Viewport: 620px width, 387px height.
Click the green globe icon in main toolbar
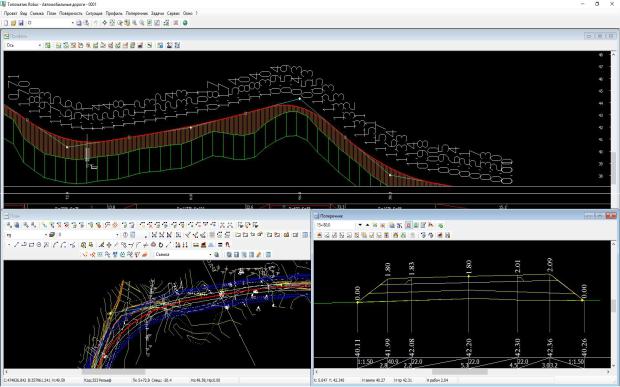click(185, 23)
